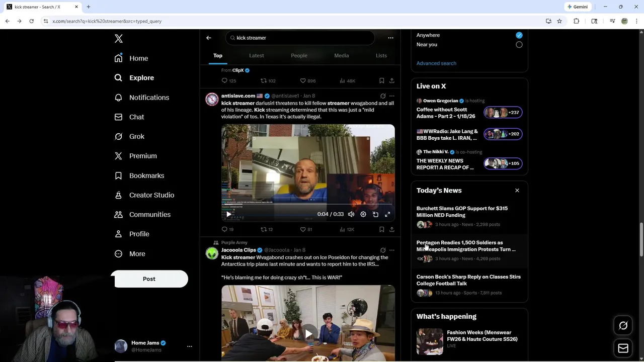Open the X logo home link
The height and width of the screenshot is (362, 644).
[x=119, y=39]
